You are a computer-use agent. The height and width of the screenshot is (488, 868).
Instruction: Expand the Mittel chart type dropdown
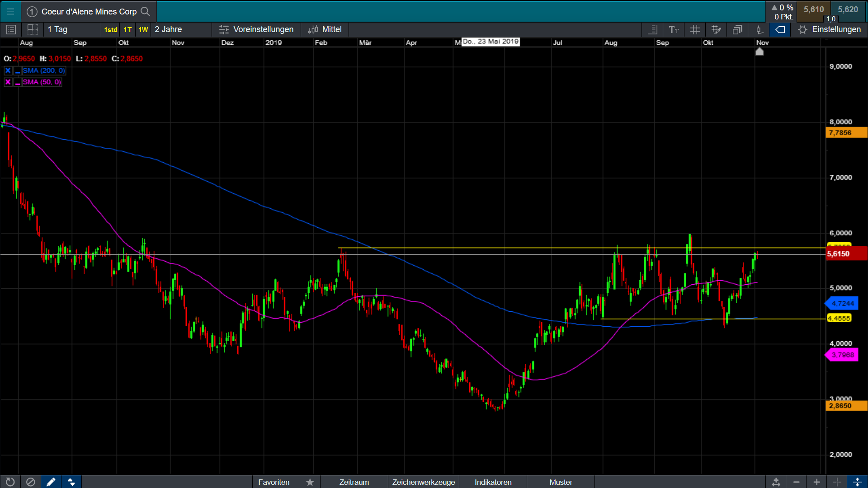(x=325, y=30)
